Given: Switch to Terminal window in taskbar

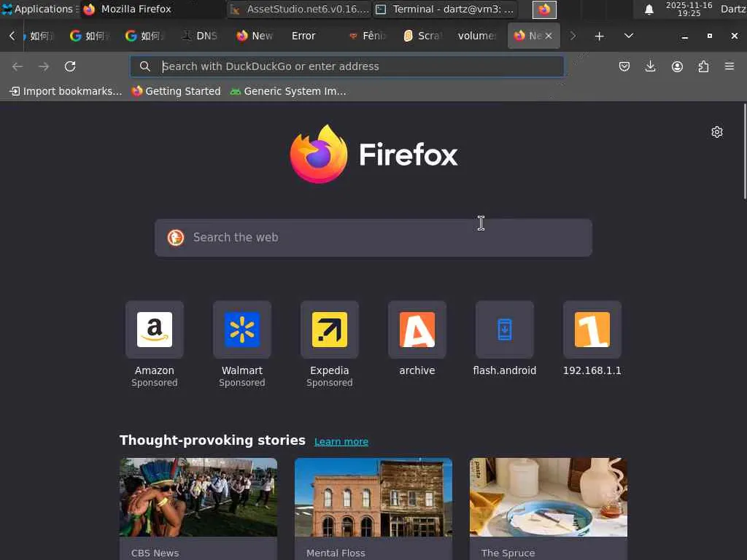Looking at the screenshot, I should click(444, 9).
